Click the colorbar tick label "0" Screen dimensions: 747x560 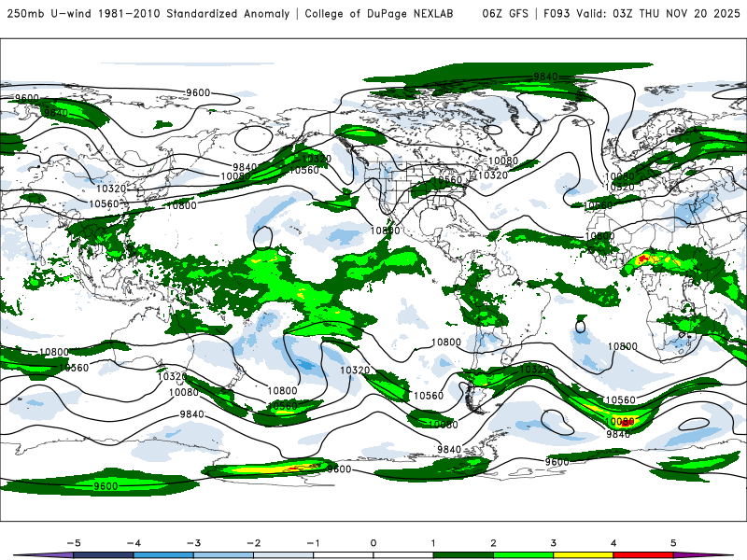pyautogui.click(x=373, y=543)
